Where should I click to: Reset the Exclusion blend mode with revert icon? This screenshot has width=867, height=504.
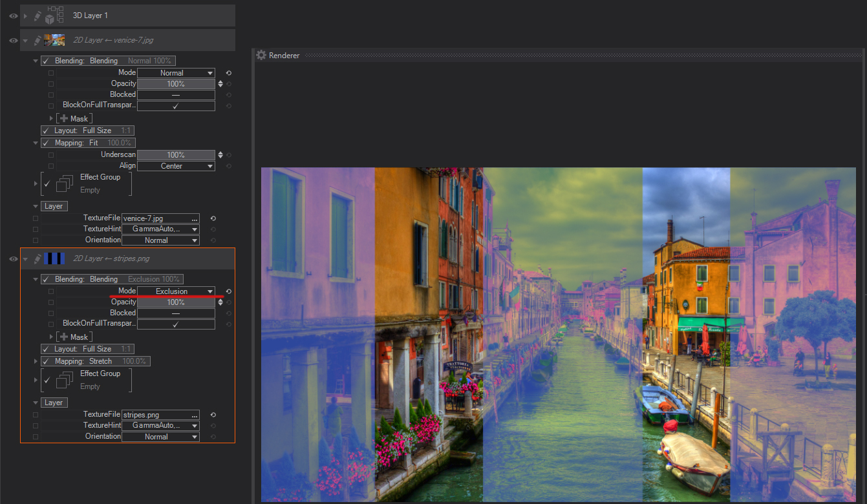(228, 291)
